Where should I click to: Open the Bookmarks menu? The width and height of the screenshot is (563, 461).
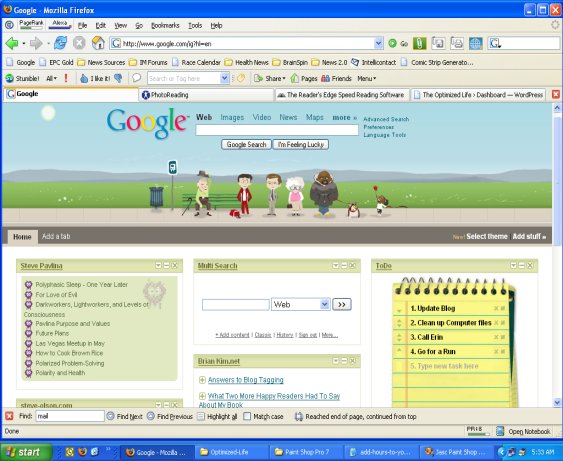tap(165, 25)
